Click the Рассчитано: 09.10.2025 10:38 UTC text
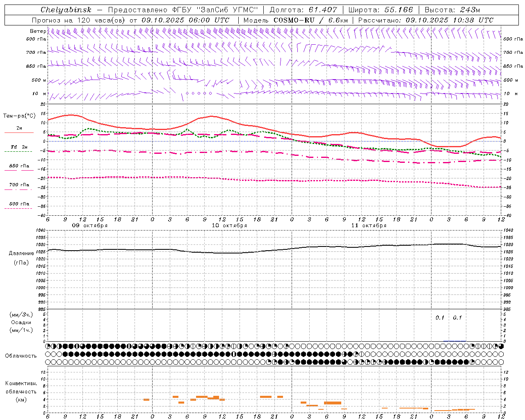The image size is (525, 420). pos(426,20)
